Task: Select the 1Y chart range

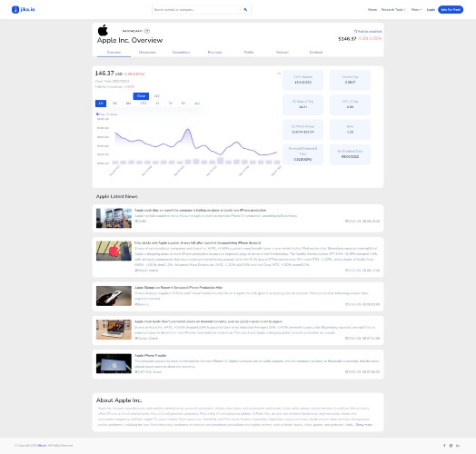Action: (x=157, y=104)
